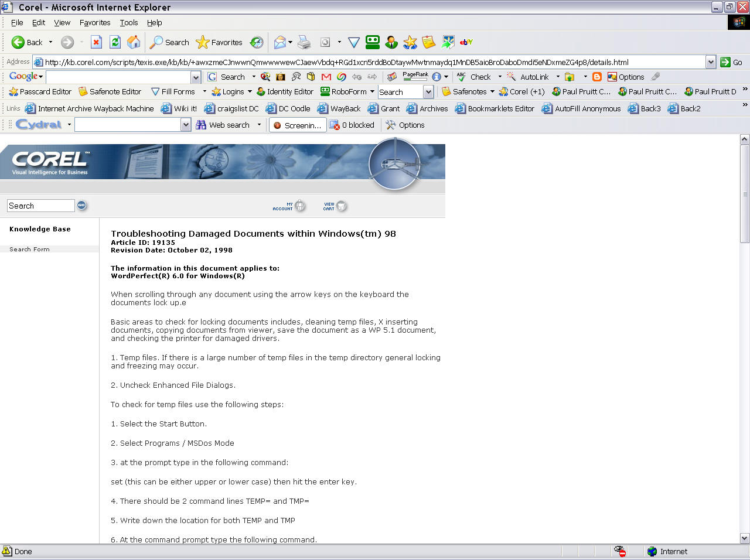Screen dimensions: 750x560
Task: Click the Gmail icon in Google toolbar
Action: (x=326, y=77)
